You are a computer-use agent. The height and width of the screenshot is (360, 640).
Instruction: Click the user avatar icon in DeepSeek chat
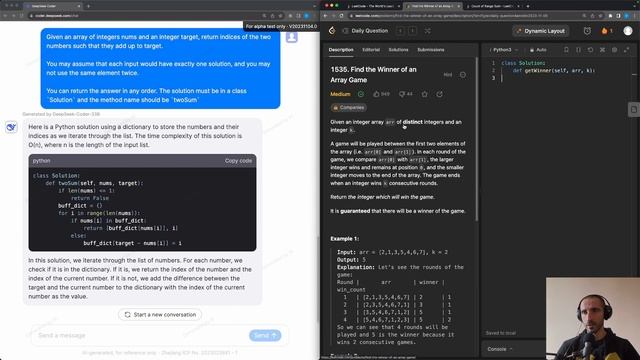click(291, 37)
